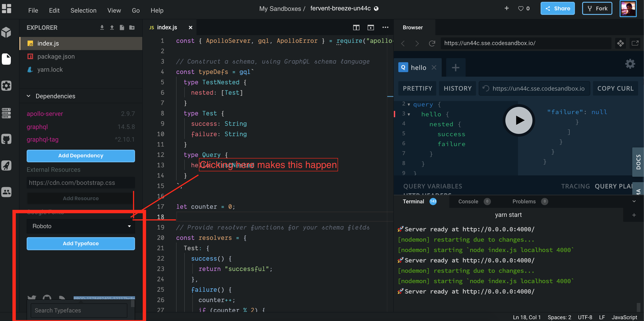
Task: Collapse the Dependencies section
Action: coord(28,96)
